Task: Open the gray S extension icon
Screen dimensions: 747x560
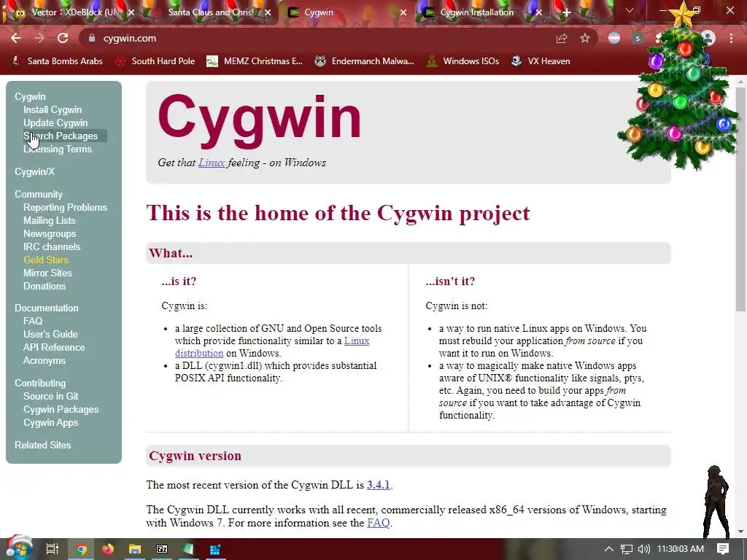Action: coord(638,38)
